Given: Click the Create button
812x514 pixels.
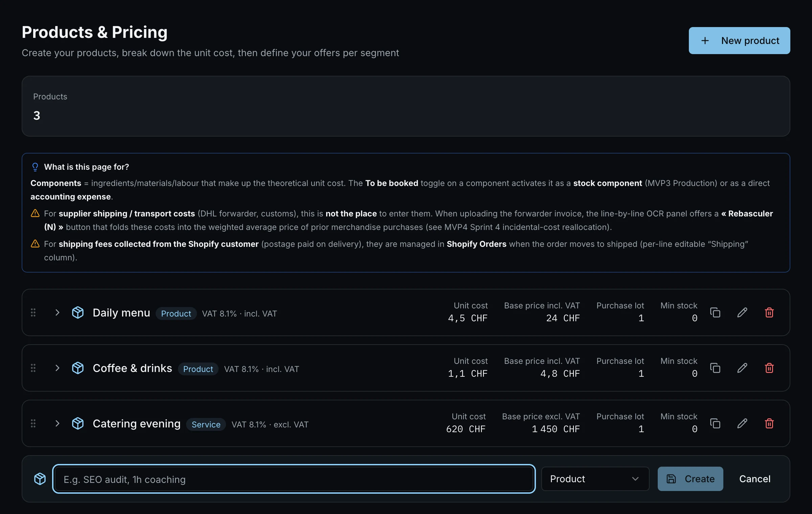Looking at the screenshot, I should coord(690,479).
